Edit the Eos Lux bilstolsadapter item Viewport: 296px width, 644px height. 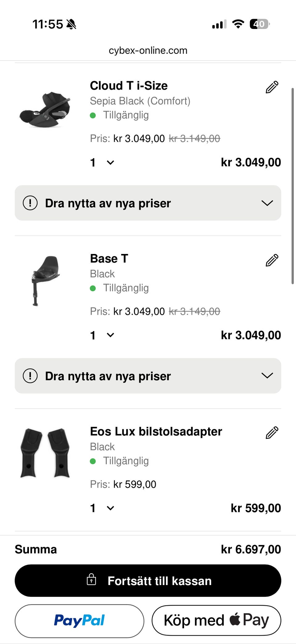click(272, 433)
